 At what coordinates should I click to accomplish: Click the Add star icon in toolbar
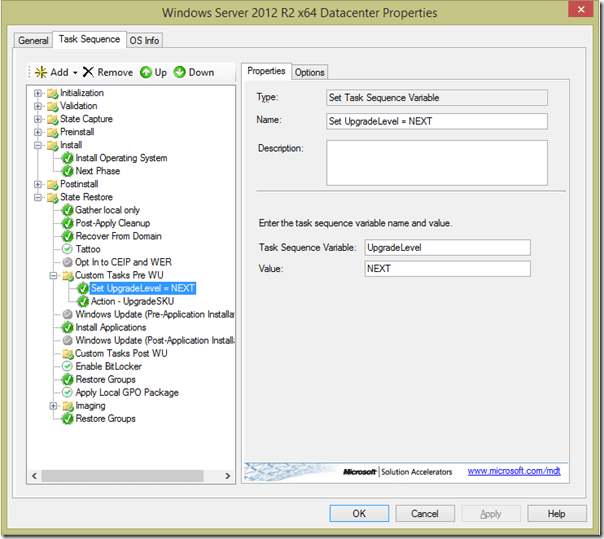click(x=40, y=72)
